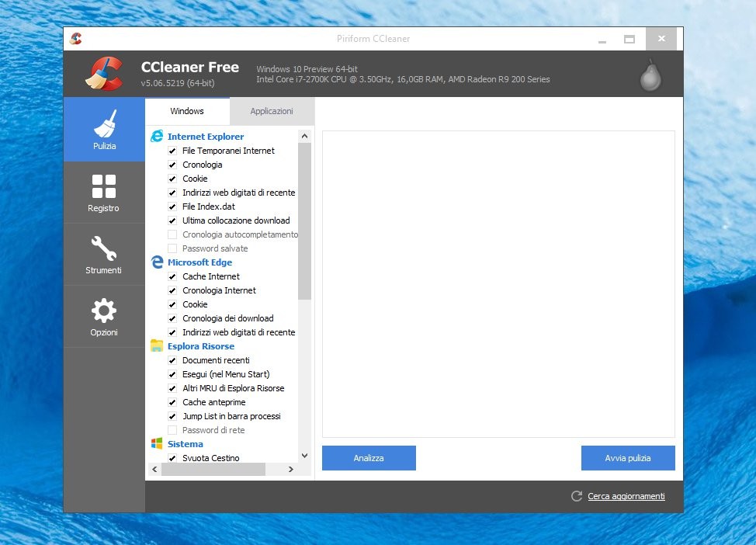Open the Opzioni gear section
This screenshot has width=756, height=545.
point(104,317)
